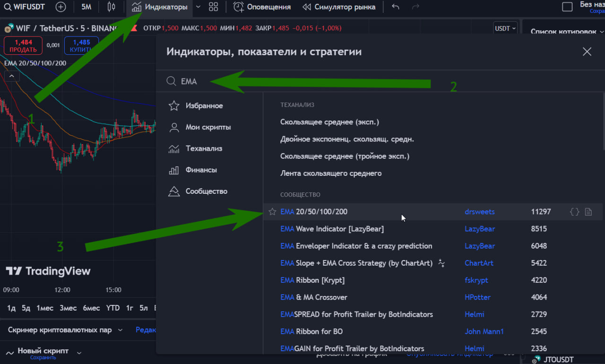605x364 pixels.
Task: Set chart range to 5д
Action: 26,308
